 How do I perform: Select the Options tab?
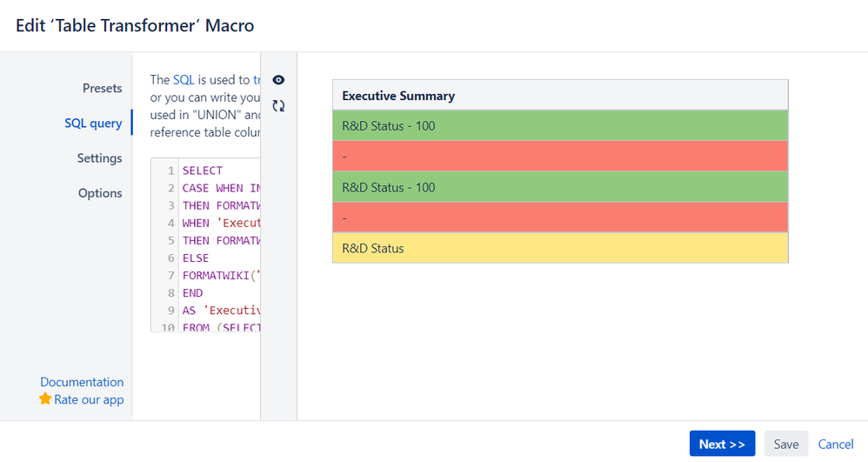100,193
